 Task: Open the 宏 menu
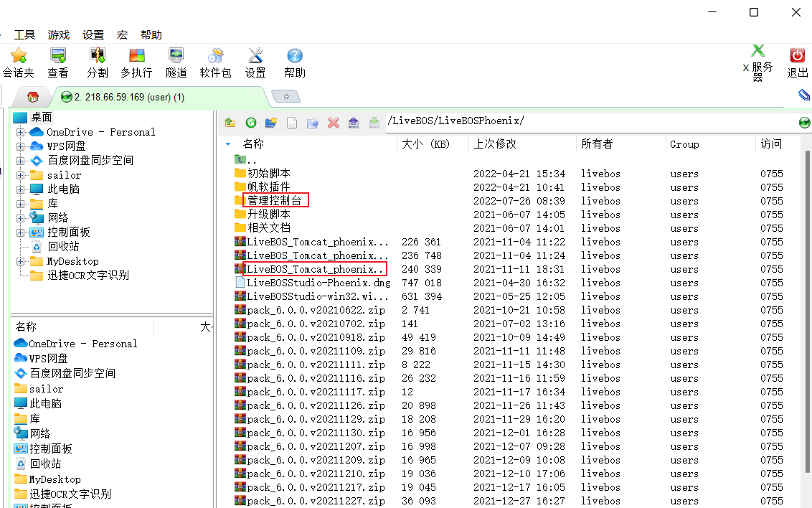click(122, 34)
